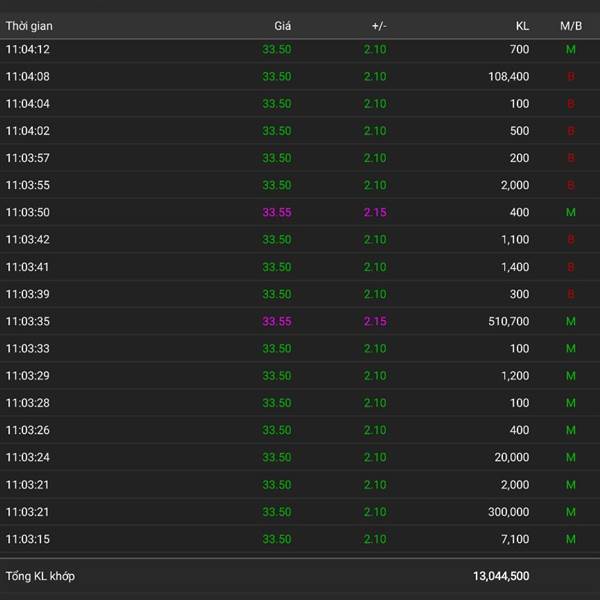
Task: Click the M indicator at 11:03:50
Action: 571,212
